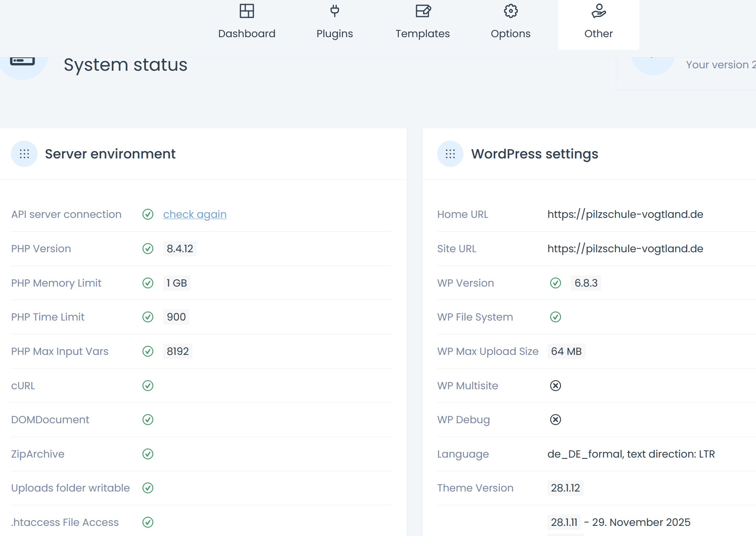Click the PHP Memory Limit 1 GB value
This screenshot has height=536, width=756.
click(x=177, y=283)
